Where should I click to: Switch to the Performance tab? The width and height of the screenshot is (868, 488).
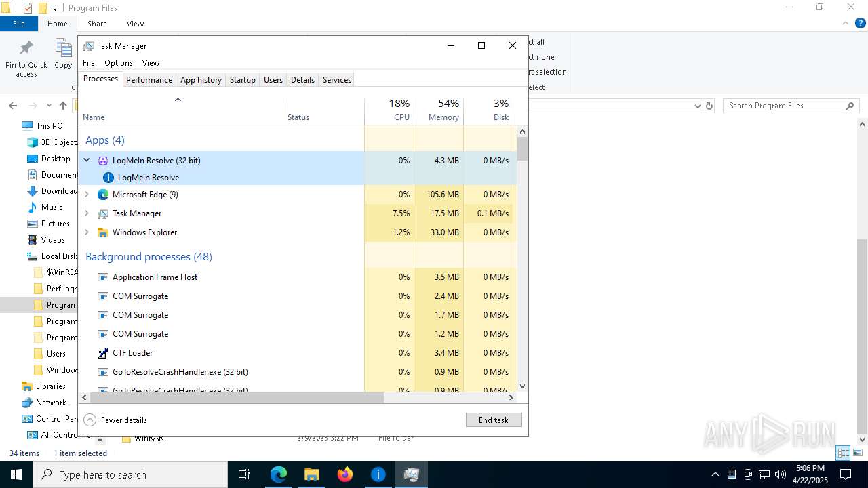click(x=149, y=80)
